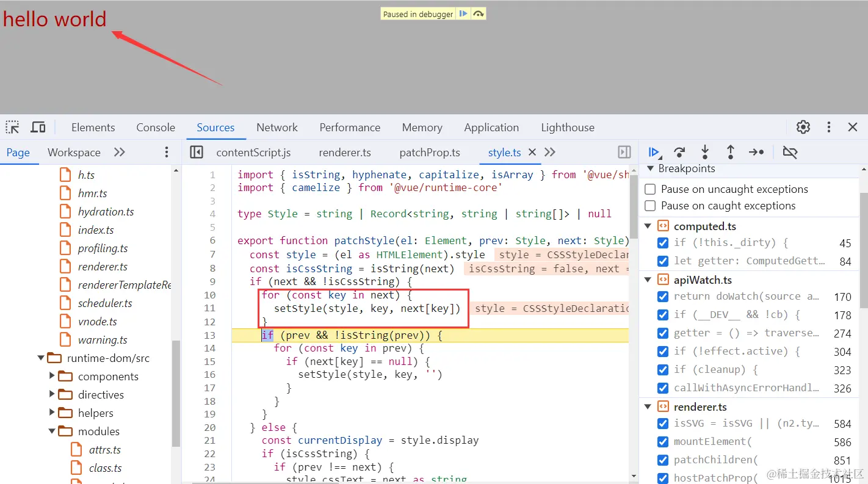The height and width of the screenshot is (484, 868).
Task: Disable breakpoint 'if (!this._dirty) {' line 45
Action: tap(663, 243)
